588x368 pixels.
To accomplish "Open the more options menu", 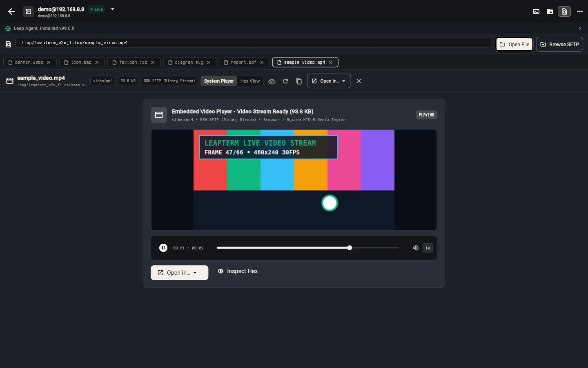I will tap(580, 11).
